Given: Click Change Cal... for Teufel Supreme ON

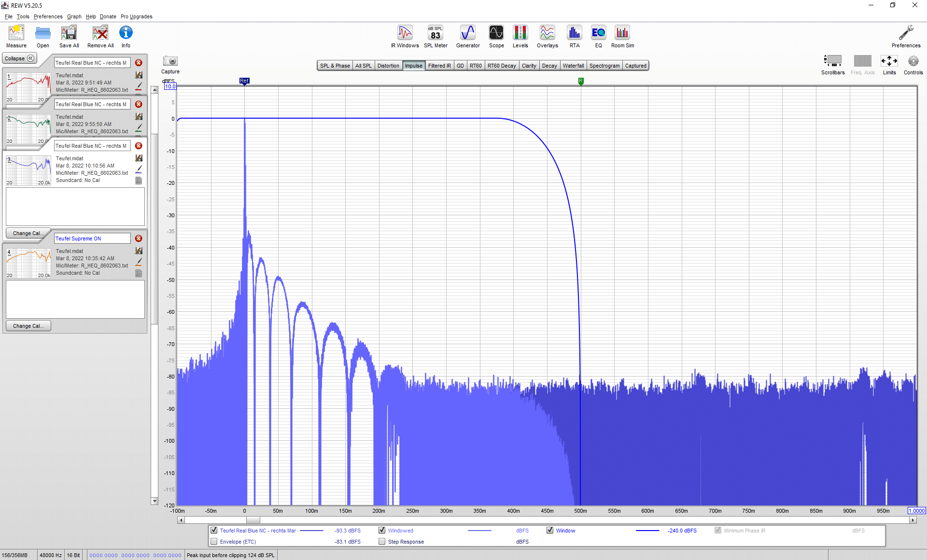Looking at the screenshot, I should point(28,326).
